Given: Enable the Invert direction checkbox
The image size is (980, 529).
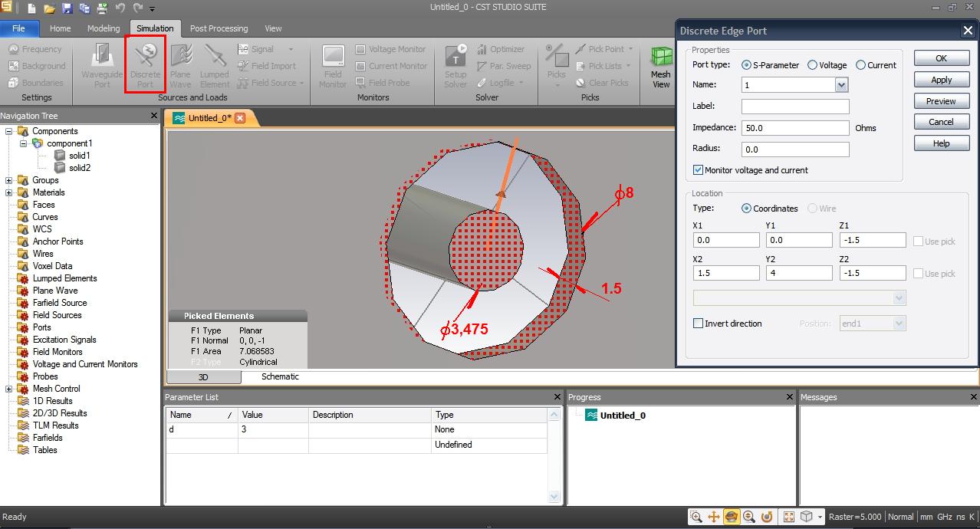Looking at the screenshot, I should click(698, 324).
